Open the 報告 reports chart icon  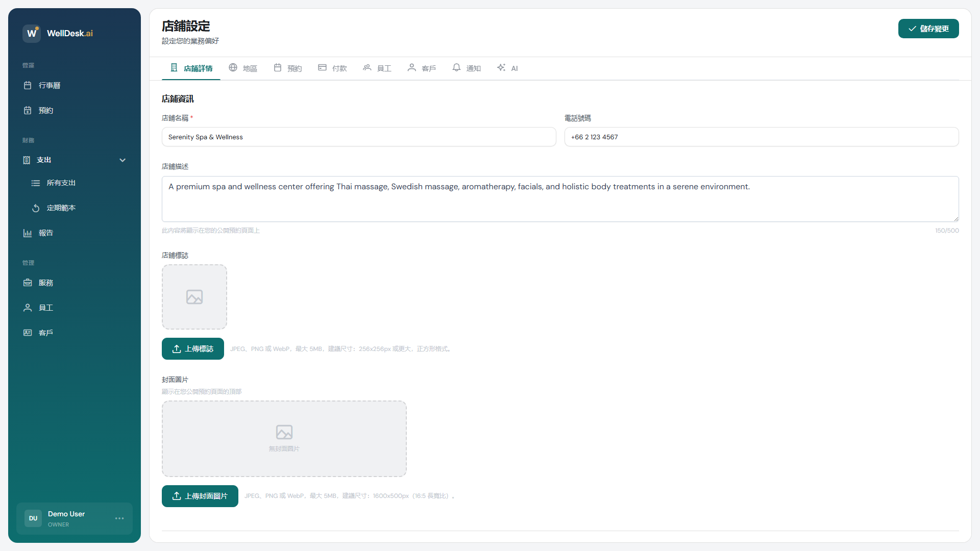click(28, 233)
